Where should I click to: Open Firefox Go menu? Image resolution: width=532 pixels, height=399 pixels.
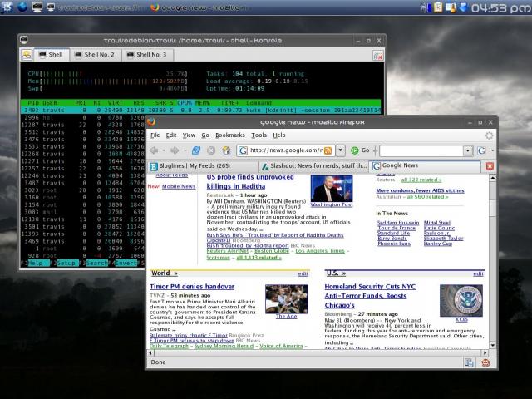click(205, 135)
